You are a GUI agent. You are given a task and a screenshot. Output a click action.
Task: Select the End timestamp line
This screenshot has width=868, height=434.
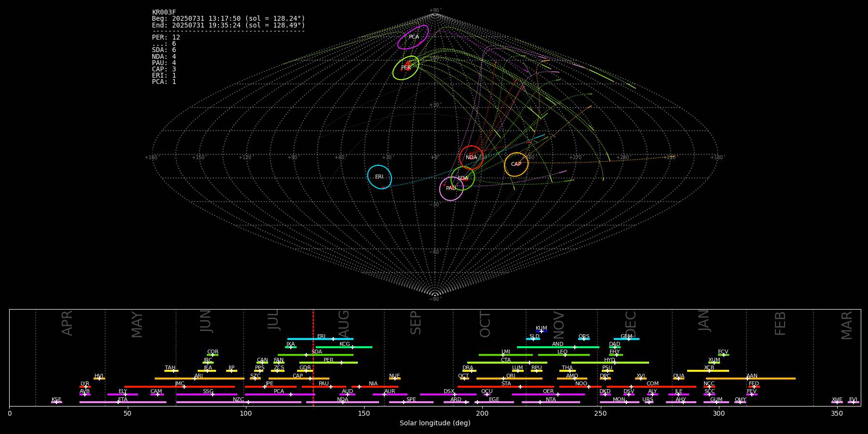point(229,25)
